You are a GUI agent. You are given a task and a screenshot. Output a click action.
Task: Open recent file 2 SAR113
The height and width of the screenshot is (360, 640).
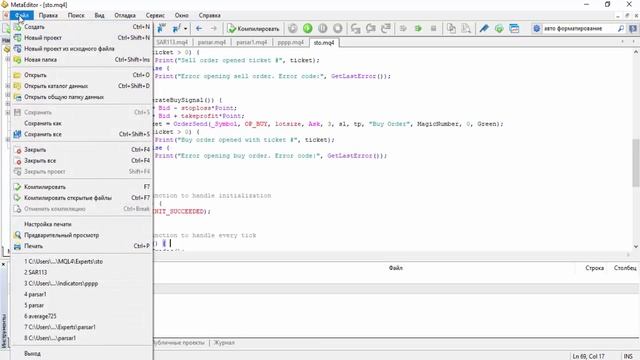pos(82,273)
